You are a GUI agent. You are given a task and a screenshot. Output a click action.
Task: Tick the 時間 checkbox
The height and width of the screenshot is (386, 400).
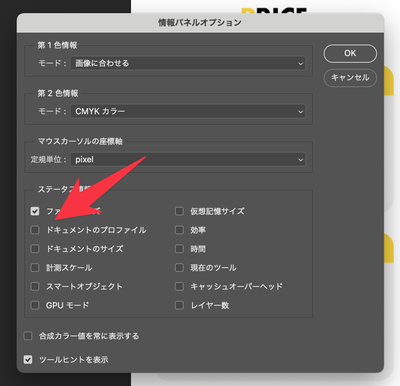[x=179, y=249]
